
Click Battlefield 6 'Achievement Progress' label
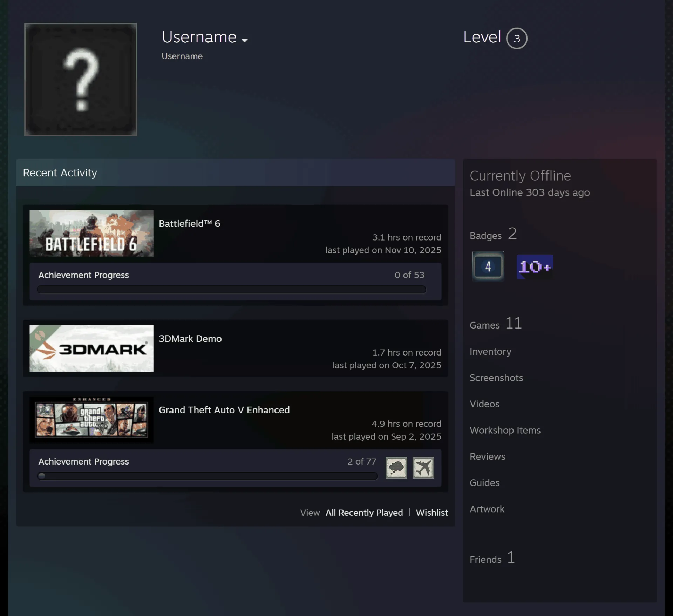[x=83, y=275]
